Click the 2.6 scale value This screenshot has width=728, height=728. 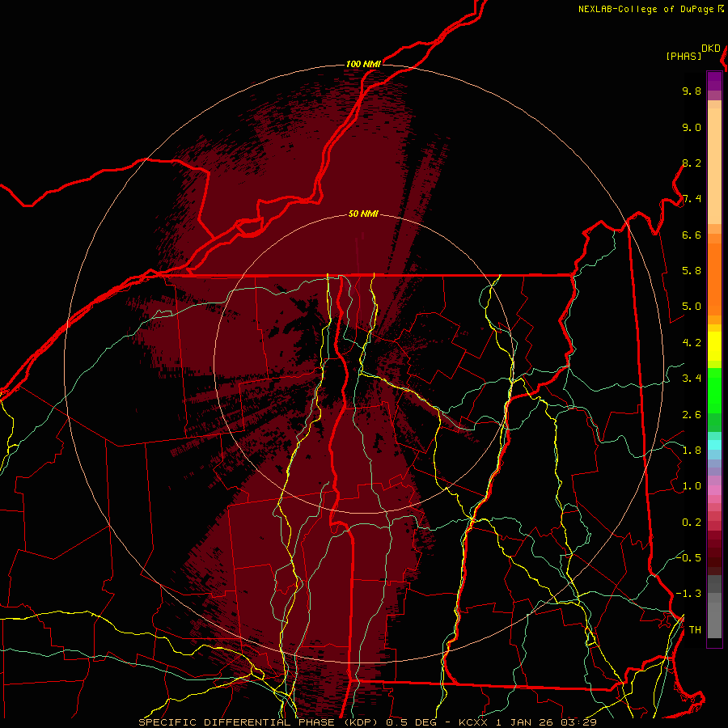pos(692,415)
